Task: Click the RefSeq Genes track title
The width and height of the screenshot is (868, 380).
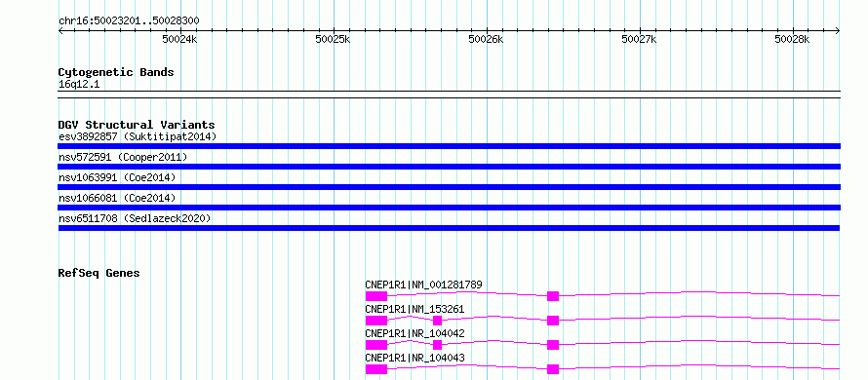Action: [x=99, y=273]
